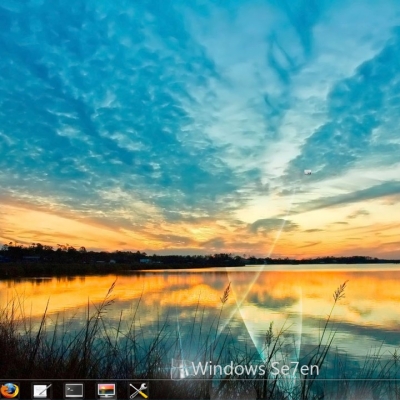Viewport: 400px width, 400px height.
Task: Open the wrench and screwdriver settings icon
Action: (x=139, y=391)
